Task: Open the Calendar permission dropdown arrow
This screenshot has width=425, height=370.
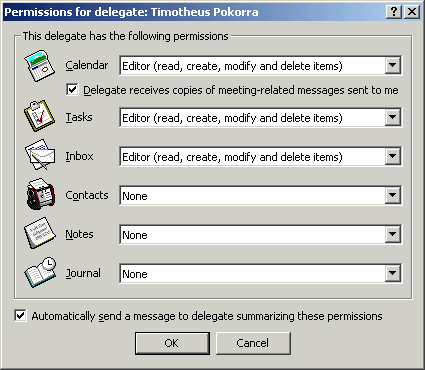Action: [393, 65]
